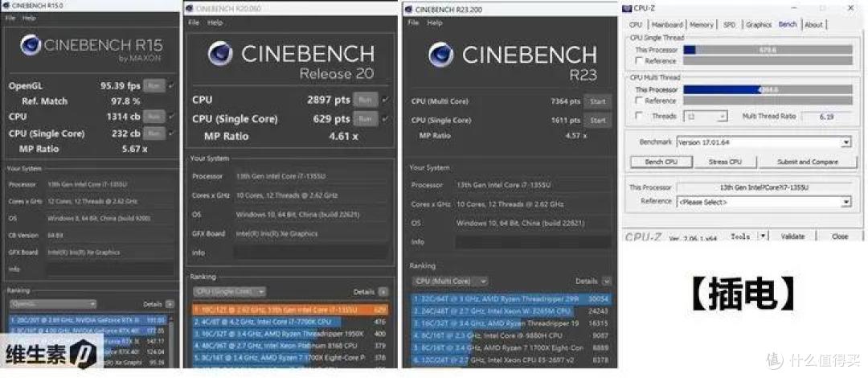The image size is (868, 378).
Task: Select Core i9-9880H row in R23 ranking
Action: (512, 336)
